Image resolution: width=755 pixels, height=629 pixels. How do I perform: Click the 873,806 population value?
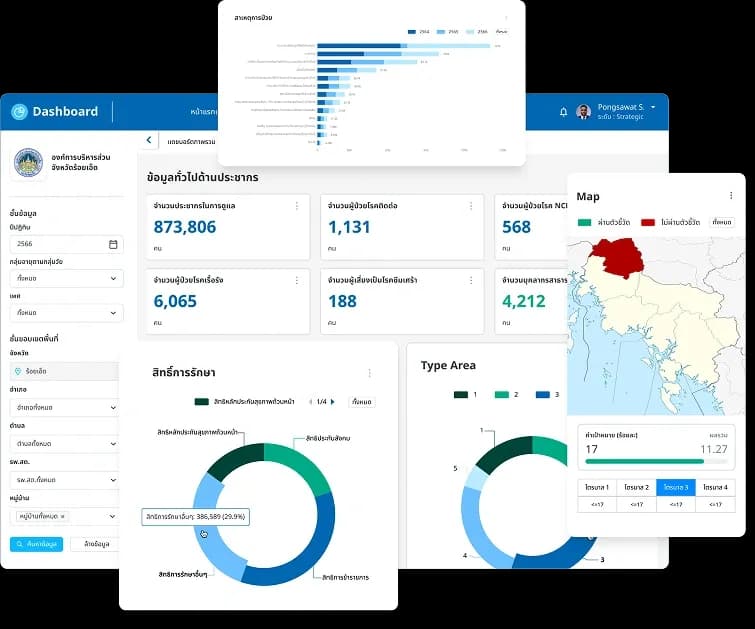click(185, 227)
